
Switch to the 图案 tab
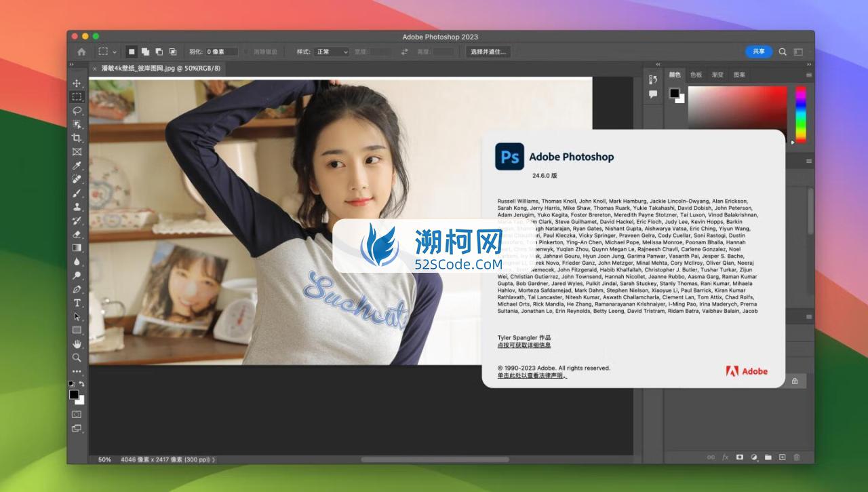tap(739, 75)
